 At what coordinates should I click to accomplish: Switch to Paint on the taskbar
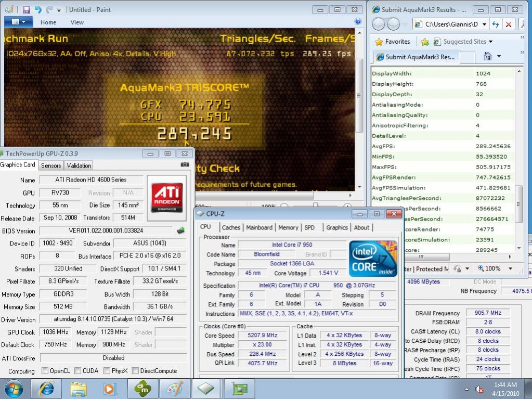click(175, 389)
